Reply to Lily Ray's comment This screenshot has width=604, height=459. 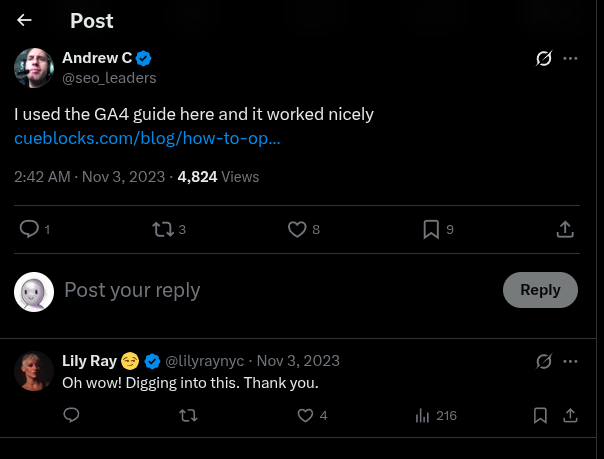click(x=71, y=415)
